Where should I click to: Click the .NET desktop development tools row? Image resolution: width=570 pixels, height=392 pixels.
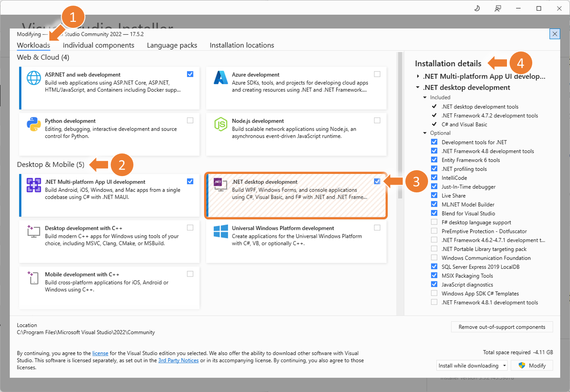(x=480, y=107)
